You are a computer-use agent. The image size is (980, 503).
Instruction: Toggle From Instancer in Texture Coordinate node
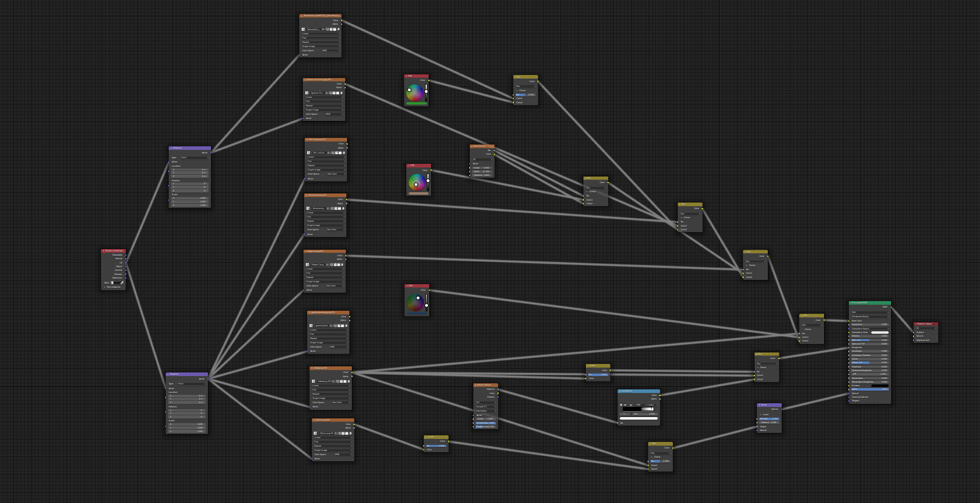pyautogui.click(x=105, y=287)
